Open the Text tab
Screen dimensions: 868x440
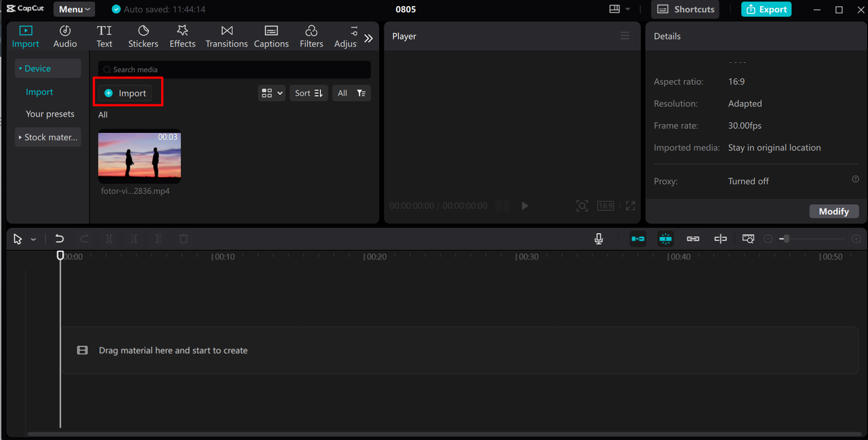104,37
